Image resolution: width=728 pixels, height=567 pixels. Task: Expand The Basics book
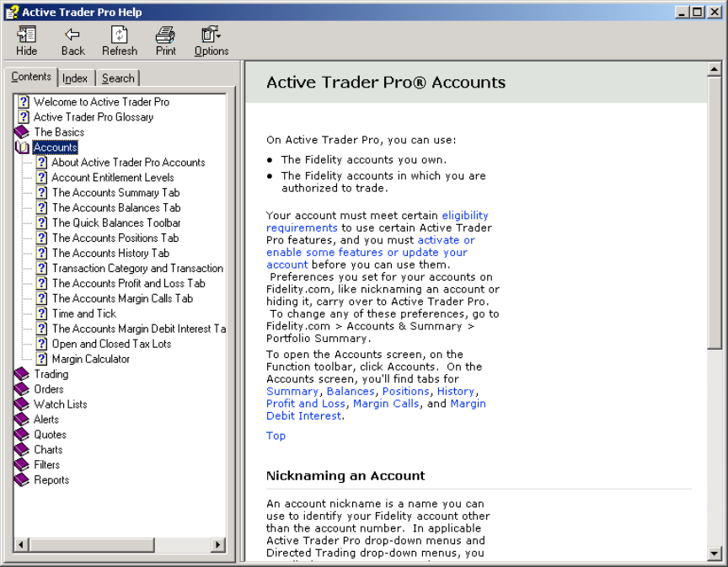pyautogui.click(x=22, y=132)
